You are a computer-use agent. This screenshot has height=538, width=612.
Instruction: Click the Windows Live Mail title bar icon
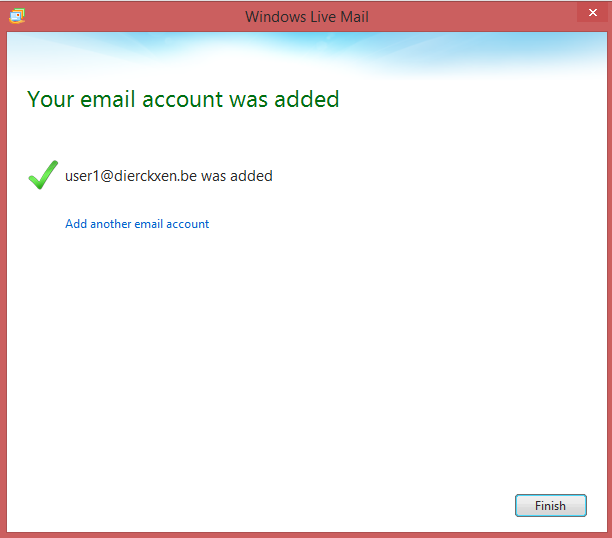pyautogui.click(x=17, y=16)
